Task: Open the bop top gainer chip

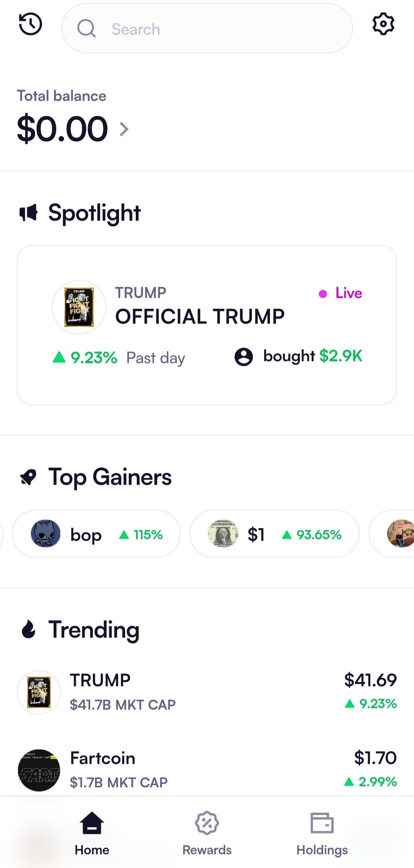Action: (x=97, y=534)
